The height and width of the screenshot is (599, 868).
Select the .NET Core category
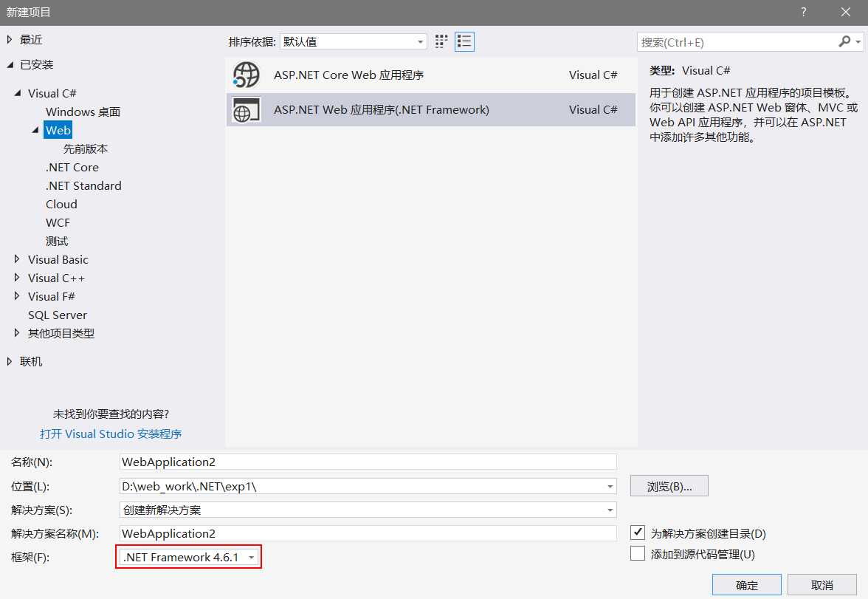tap(72, 168)
